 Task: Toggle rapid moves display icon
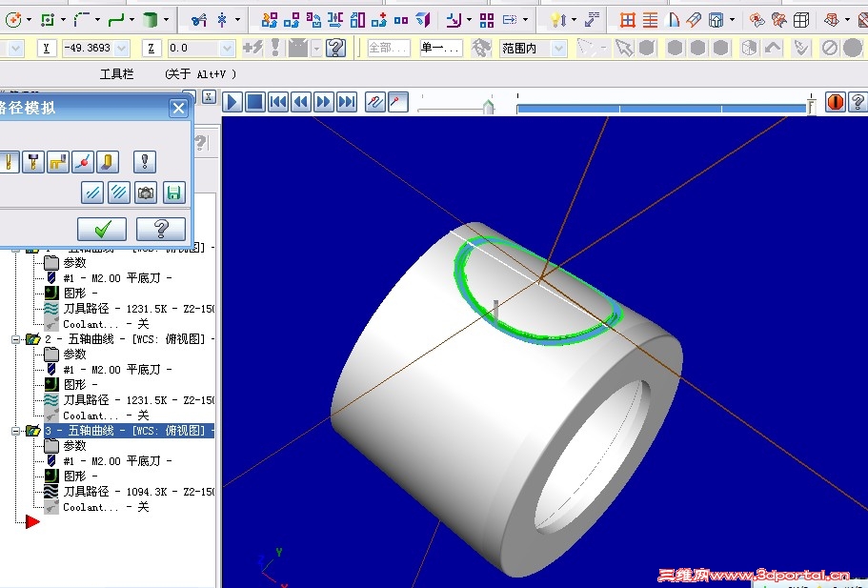click(x=58, y=162)
